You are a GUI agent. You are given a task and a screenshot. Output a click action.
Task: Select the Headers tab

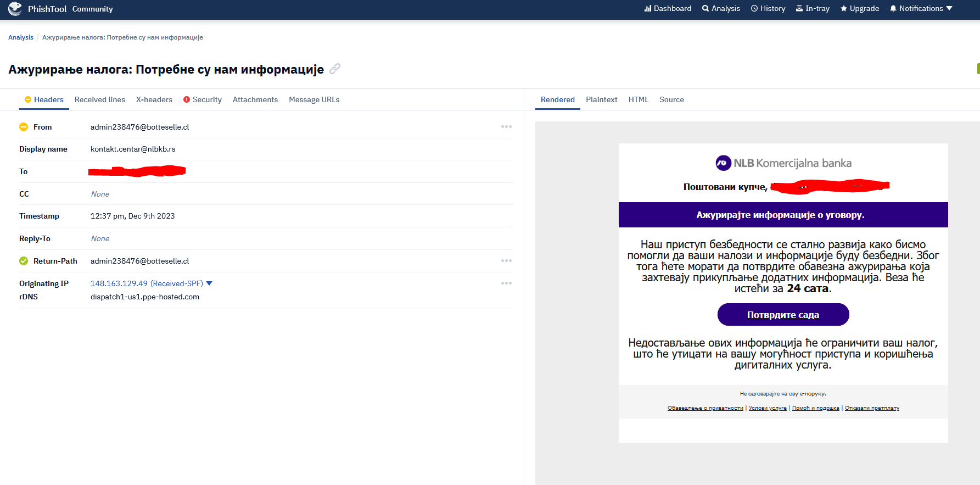44,99
